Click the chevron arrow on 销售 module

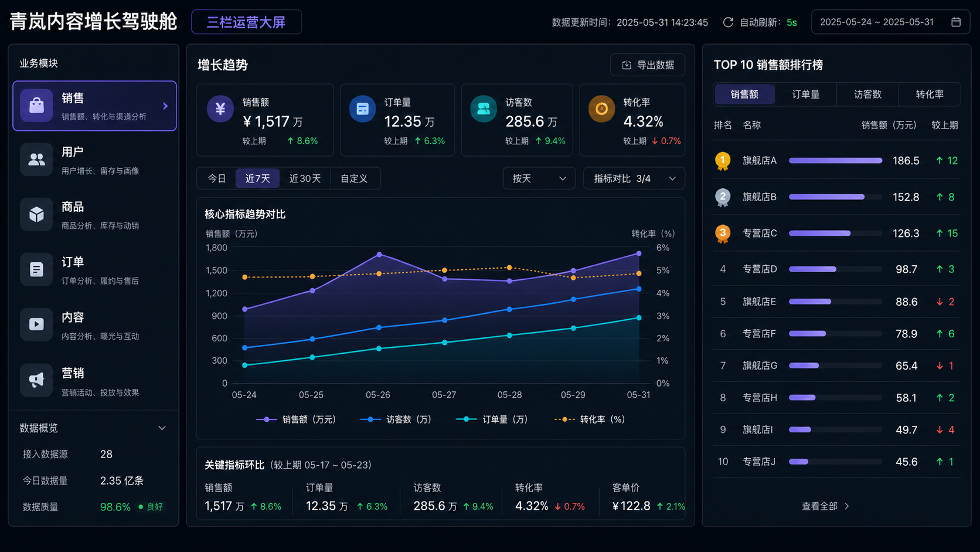165,106
